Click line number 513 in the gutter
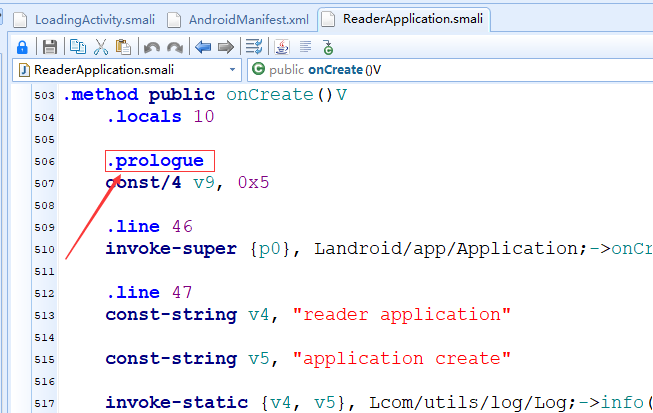Viewport: 653px width, 413px height. pyautogui.click(x=45, y=316)
